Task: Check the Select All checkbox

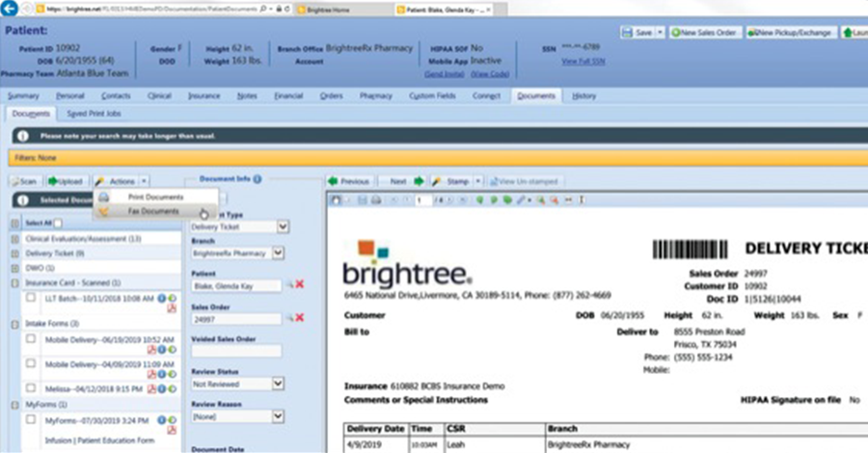Action: [x=58, y=223]
